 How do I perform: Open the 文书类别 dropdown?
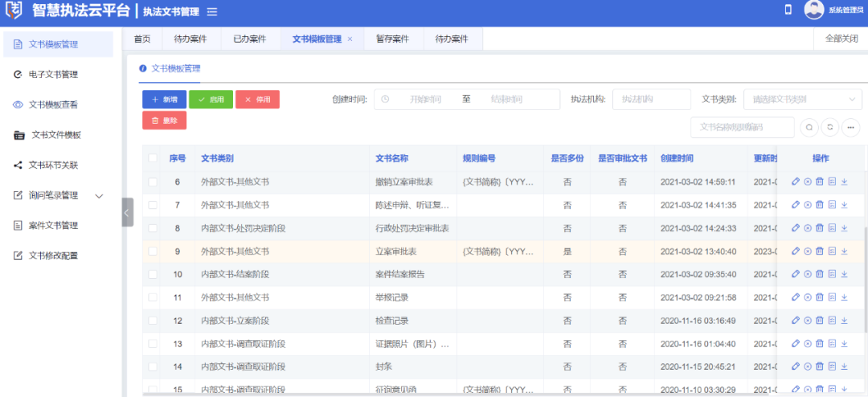(801, 100)
